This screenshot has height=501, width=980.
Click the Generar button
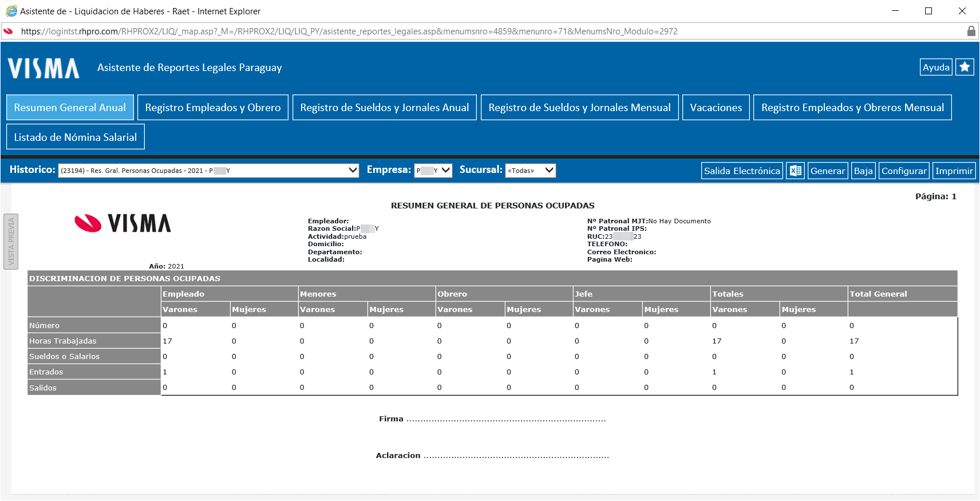coord(828,171)
